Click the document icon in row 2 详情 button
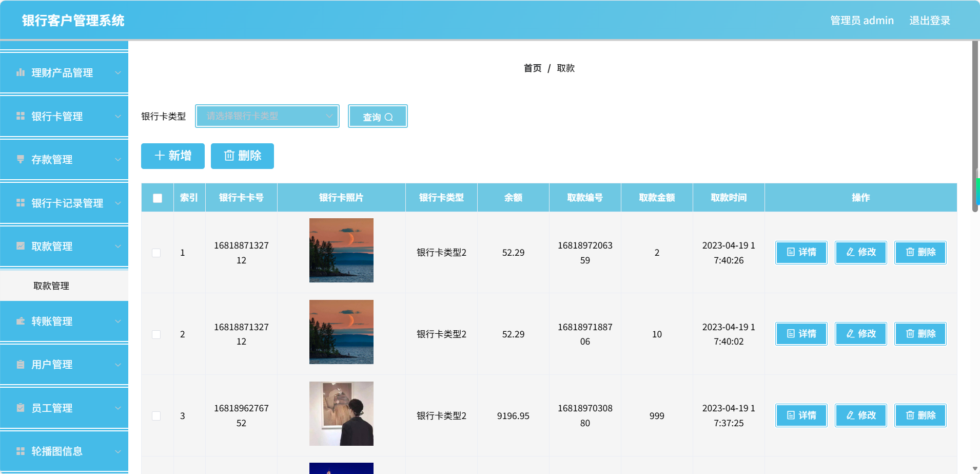Screen dimensions: 980x474 pyautogui.click(x=791, y=334)
